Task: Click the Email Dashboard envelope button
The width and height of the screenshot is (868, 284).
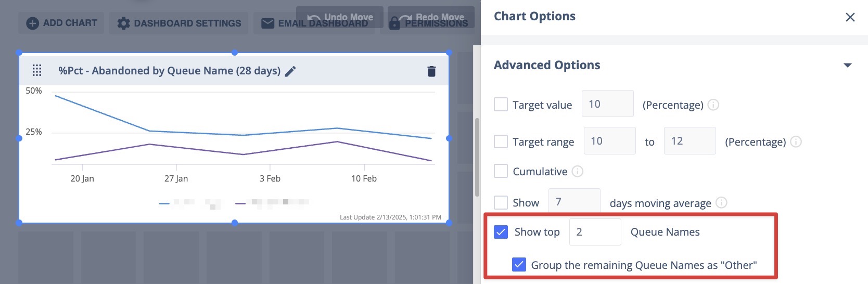Action: click(314, 23)
